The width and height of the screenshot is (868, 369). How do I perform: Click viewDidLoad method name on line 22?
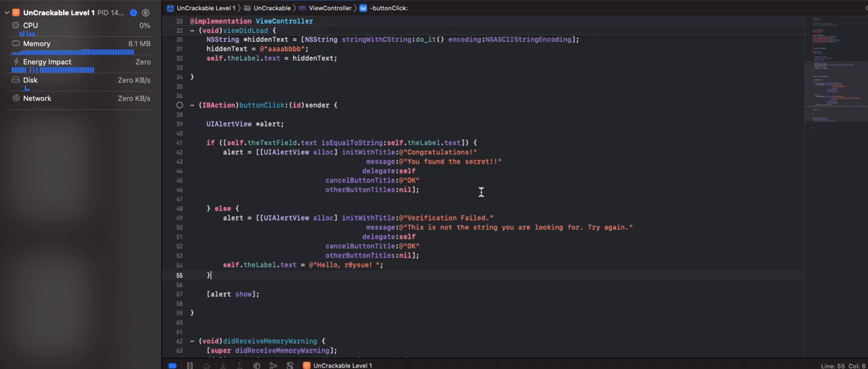click(x=245, y=31)
